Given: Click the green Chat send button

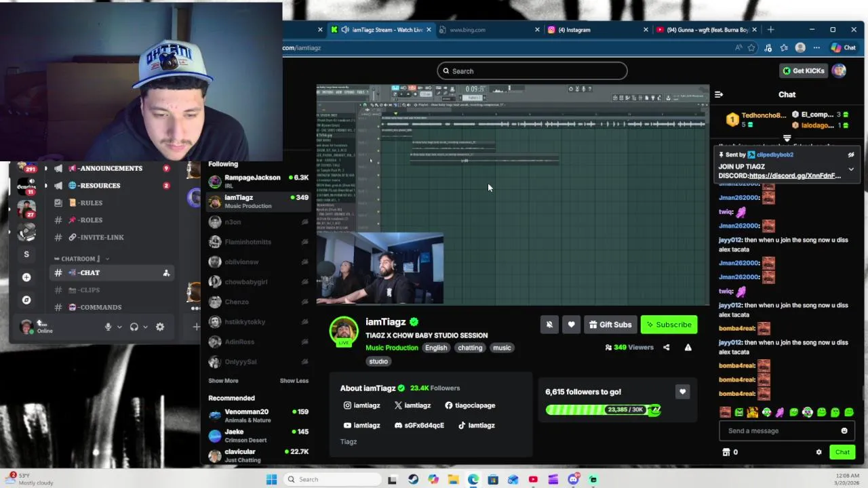Looking at the screenshot, I should point(842,452).
